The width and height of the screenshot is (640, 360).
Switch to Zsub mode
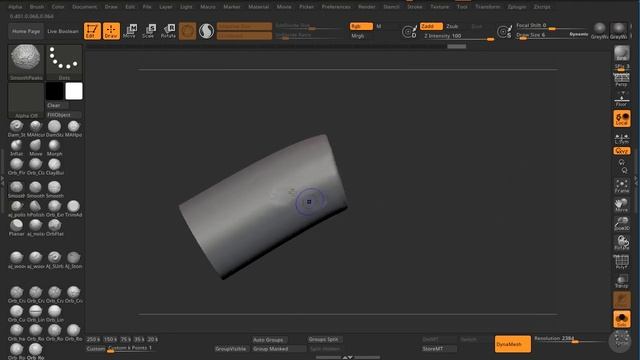[452, 26]
